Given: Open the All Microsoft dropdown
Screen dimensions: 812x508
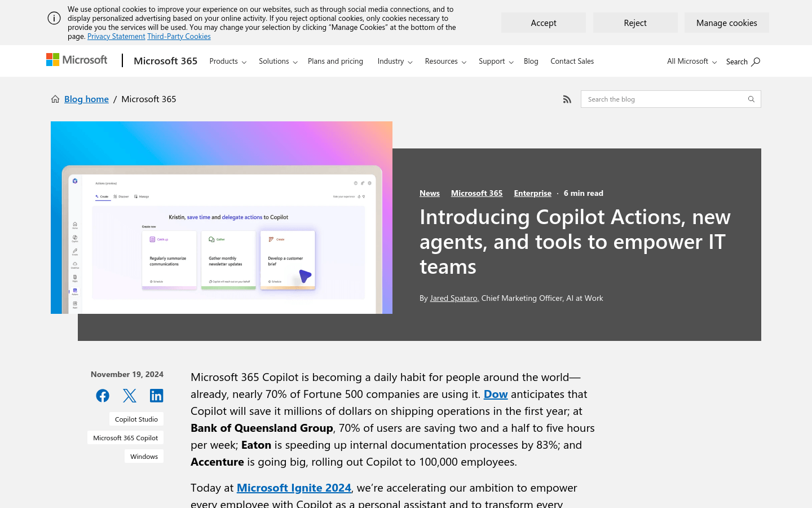Looking at the screenshot, I should tap(692, 61).
